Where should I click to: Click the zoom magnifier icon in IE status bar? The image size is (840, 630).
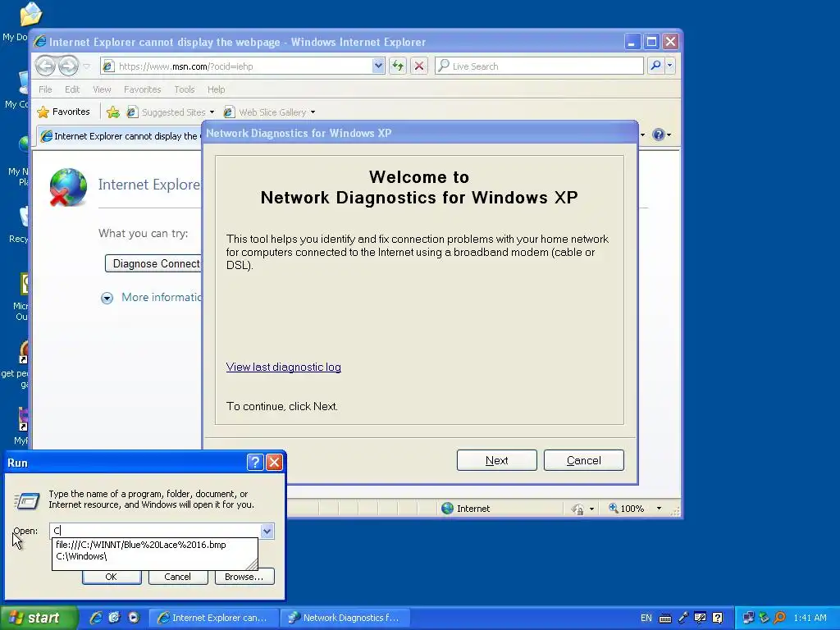point(614,508)
